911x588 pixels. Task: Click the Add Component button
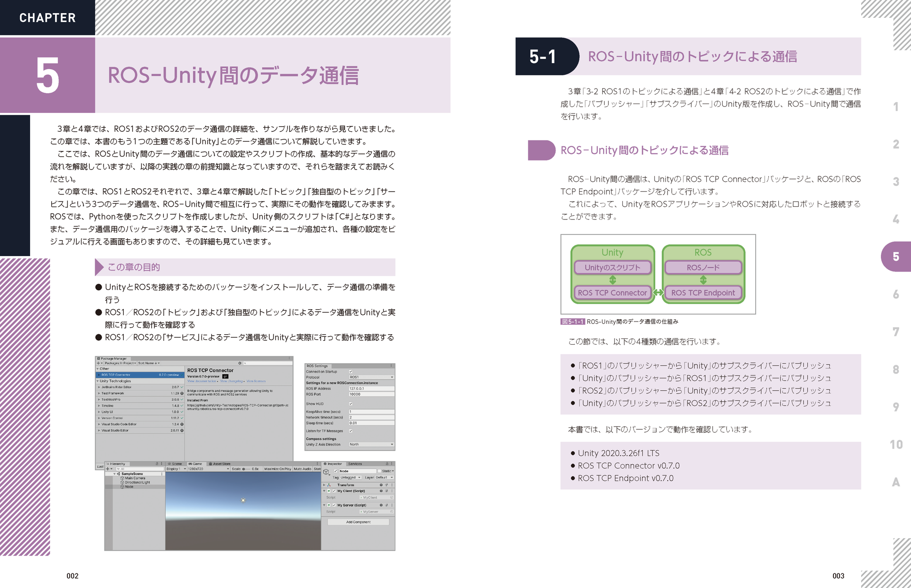358,522
